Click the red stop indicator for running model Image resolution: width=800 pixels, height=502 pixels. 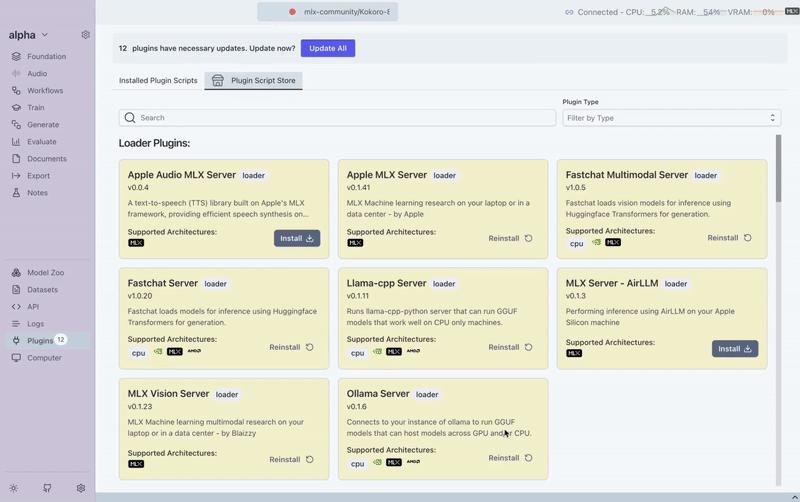pyautogui.click(x=292, y=12)
